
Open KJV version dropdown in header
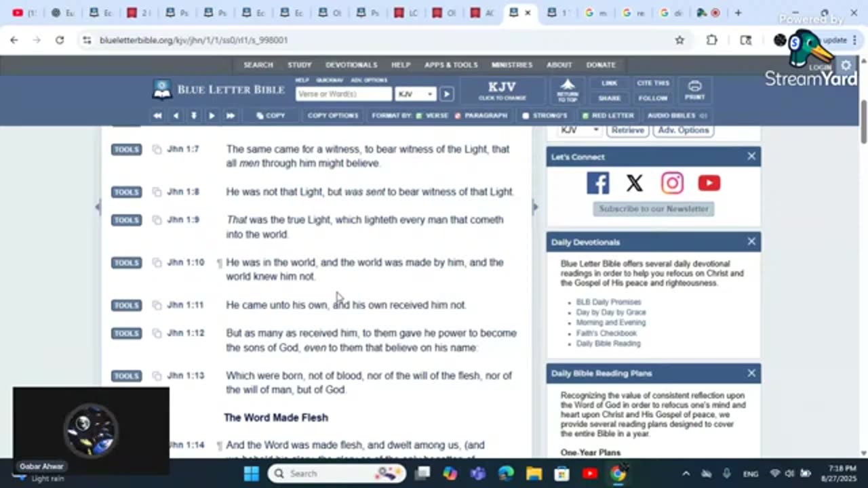(x=416, y=94)
